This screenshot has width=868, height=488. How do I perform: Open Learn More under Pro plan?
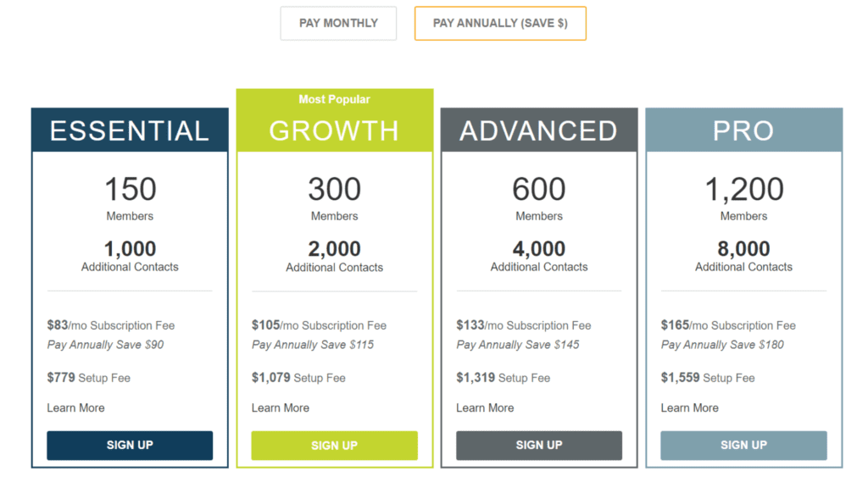690,408
